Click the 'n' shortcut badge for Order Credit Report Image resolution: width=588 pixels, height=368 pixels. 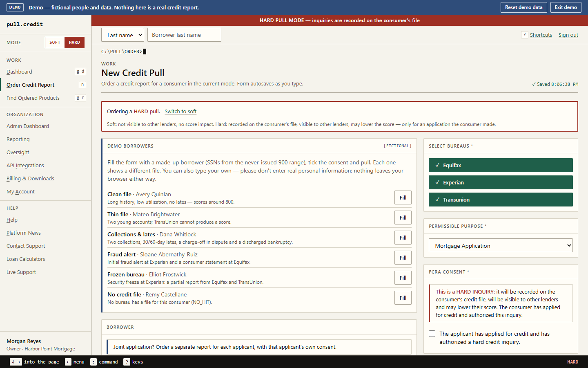coord(82,85)
